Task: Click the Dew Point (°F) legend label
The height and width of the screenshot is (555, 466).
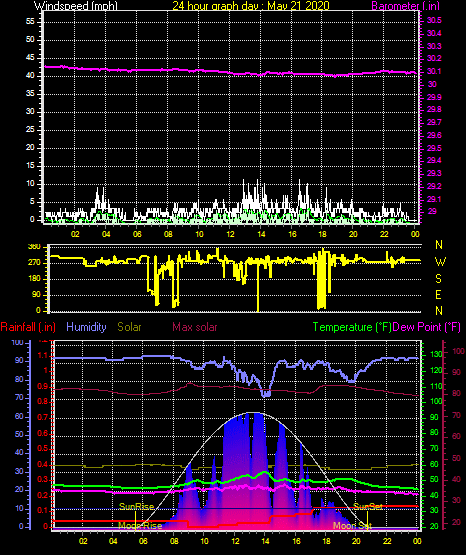Action: (427, 327)
